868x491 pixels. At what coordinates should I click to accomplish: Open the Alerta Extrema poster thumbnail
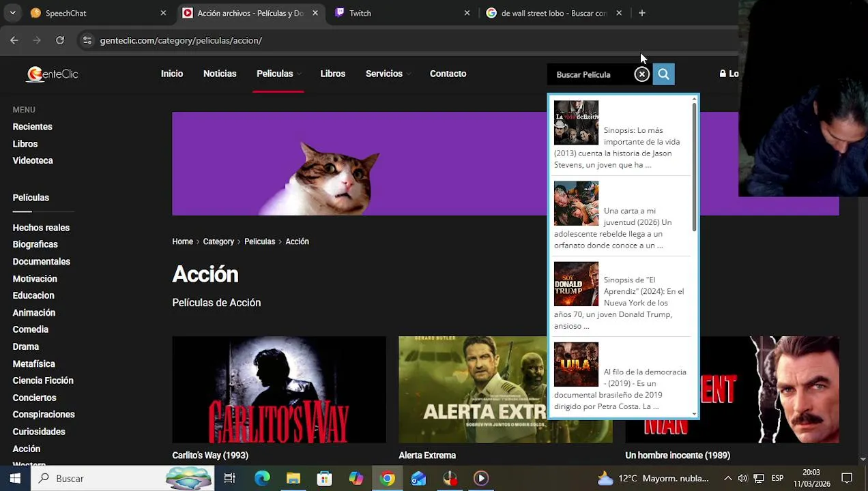(472, 389)
